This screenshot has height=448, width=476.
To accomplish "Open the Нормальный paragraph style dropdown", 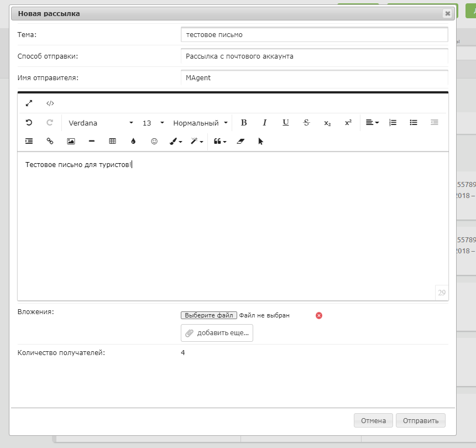I will click(x=200, y=123).
